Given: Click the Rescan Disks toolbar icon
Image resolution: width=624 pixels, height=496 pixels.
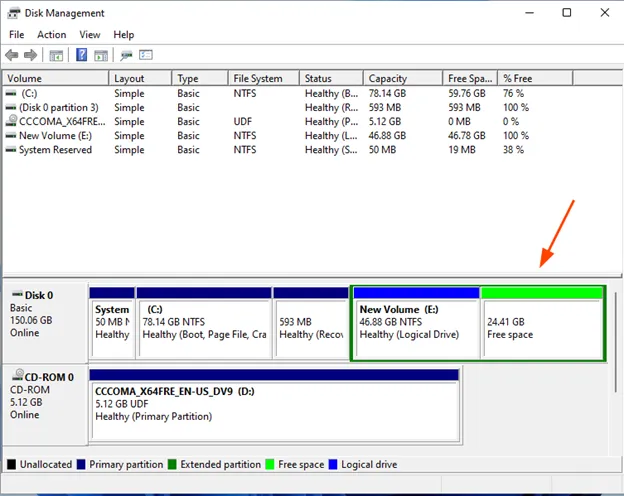Looking at the screenshot, I should [127, 55].
